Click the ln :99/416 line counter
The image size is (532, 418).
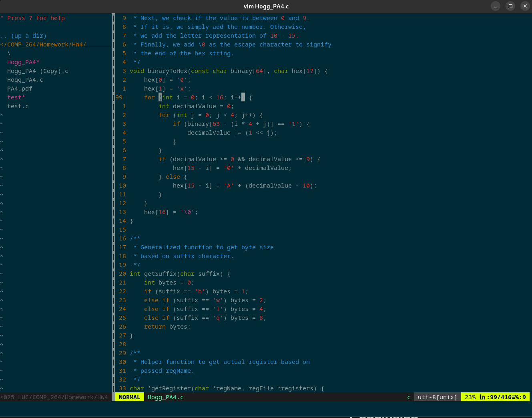point(495,397)
